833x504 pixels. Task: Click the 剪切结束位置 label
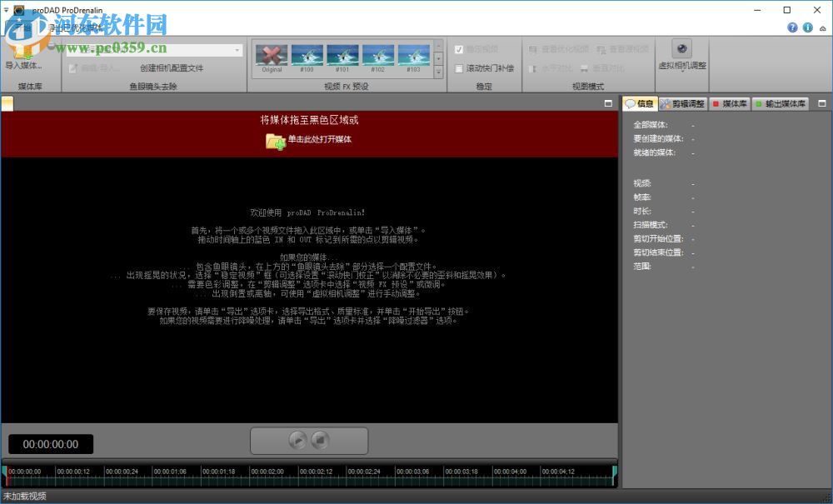(658, 252)
